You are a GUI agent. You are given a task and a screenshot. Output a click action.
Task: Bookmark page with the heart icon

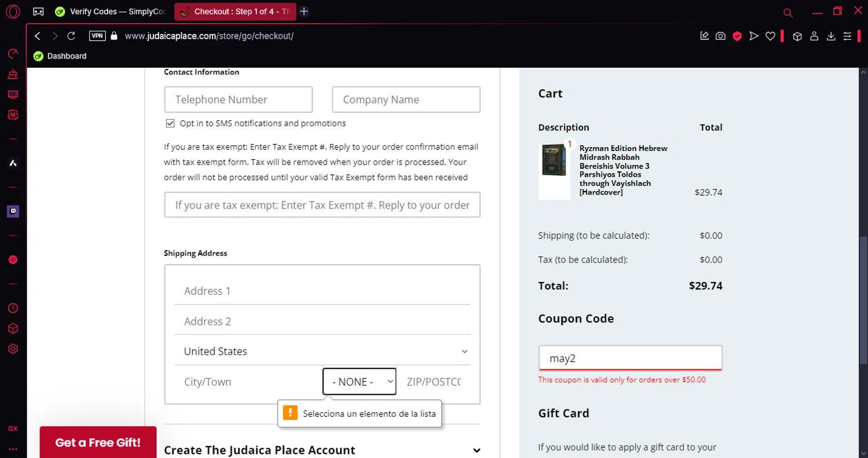tap(770, 36)
